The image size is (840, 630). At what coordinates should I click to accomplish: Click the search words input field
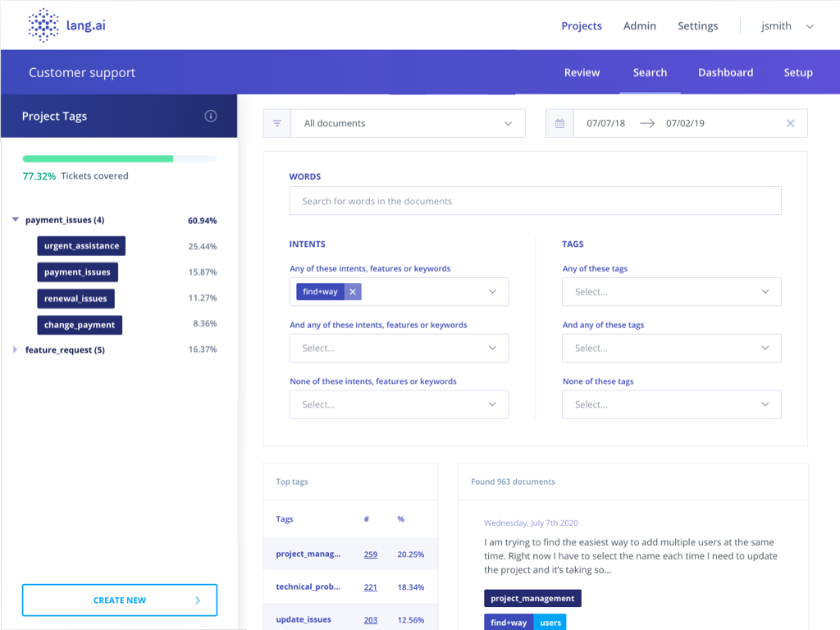point(535,201)
